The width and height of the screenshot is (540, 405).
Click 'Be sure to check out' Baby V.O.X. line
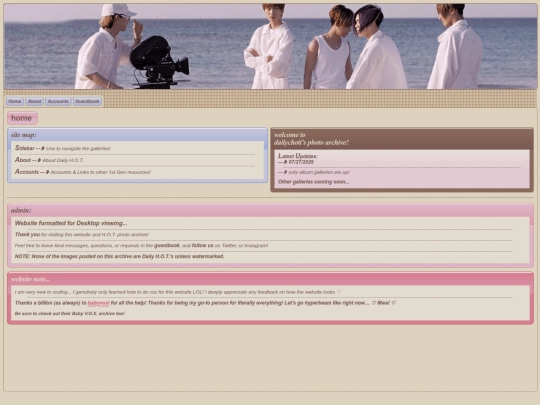pos(70,313)
